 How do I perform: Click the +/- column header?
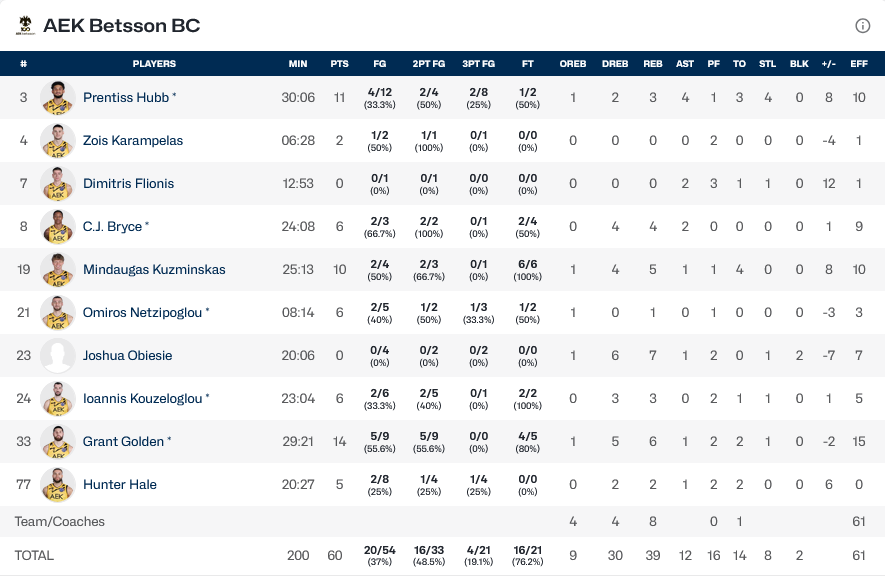pos(828,64)
